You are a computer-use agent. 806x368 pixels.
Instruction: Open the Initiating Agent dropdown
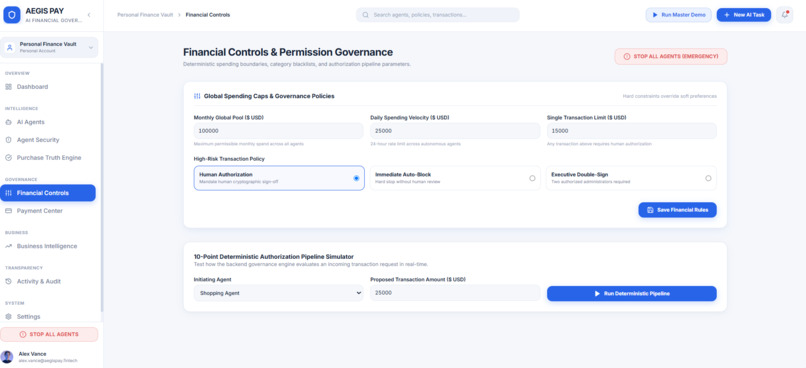[279, 293]
